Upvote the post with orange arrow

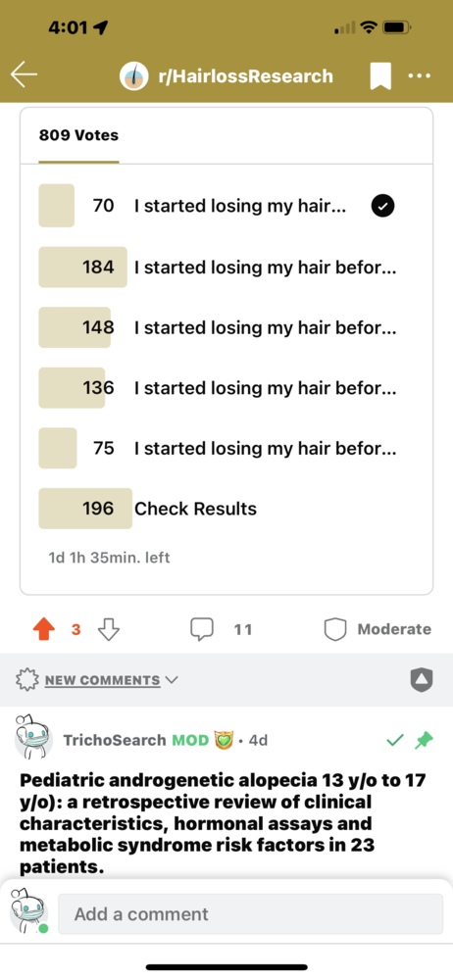point(43,629)
